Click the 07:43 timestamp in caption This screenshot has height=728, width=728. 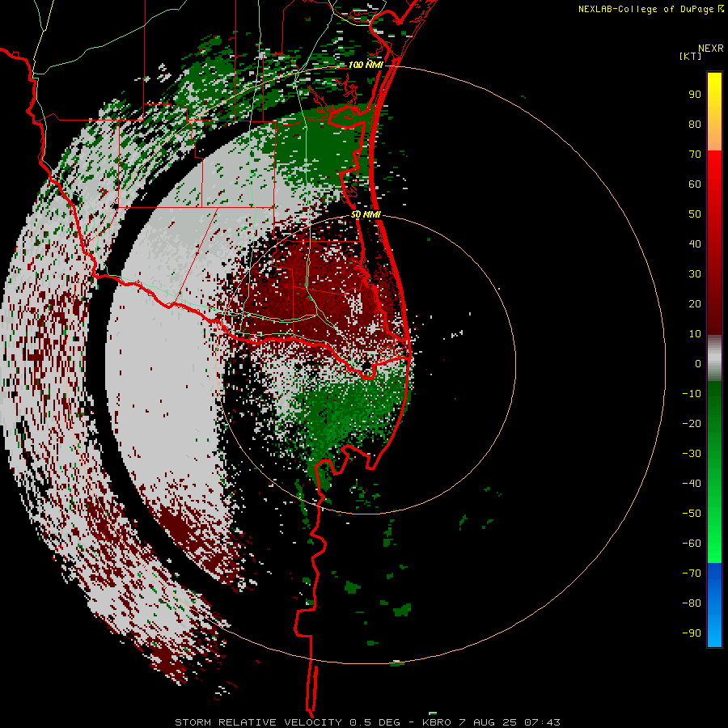pos(542,722)
